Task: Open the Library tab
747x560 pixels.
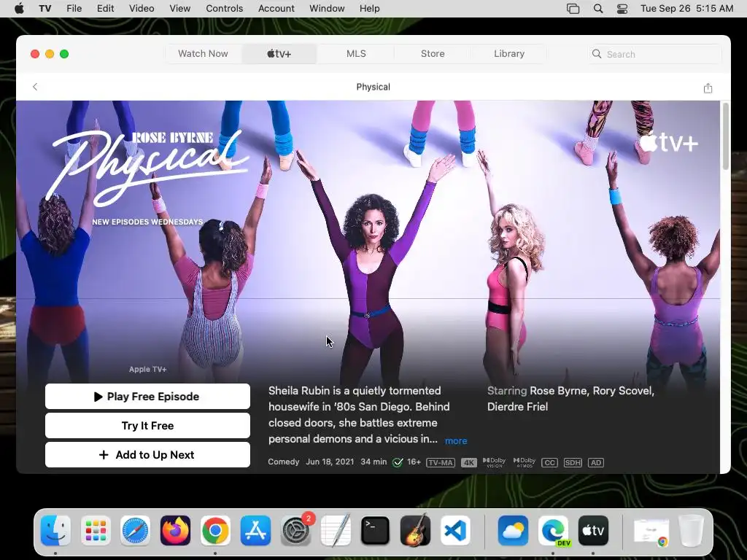Action: coord(508,54)
